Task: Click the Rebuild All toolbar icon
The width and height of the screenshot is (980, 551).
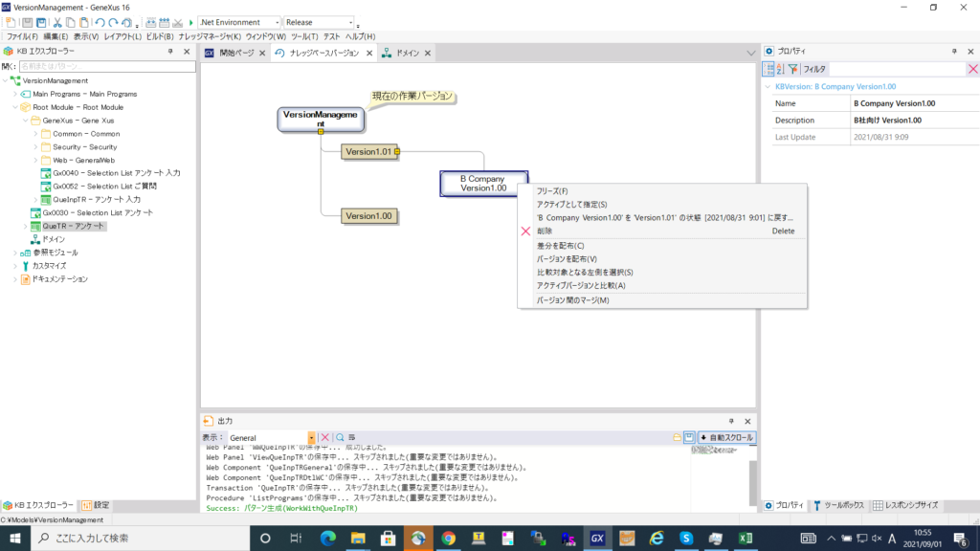Action: coord(164,23)
